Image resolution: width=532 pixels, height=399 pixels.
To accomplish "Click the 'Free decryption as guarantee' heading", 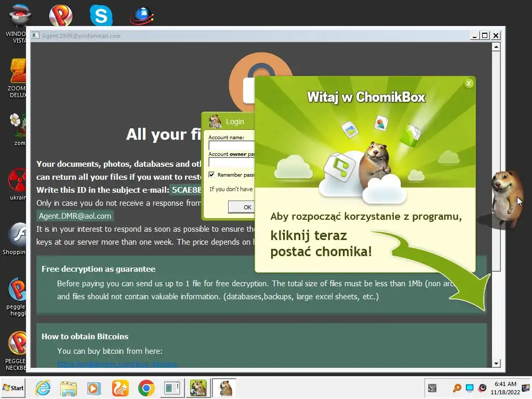I will coord(98,269).
